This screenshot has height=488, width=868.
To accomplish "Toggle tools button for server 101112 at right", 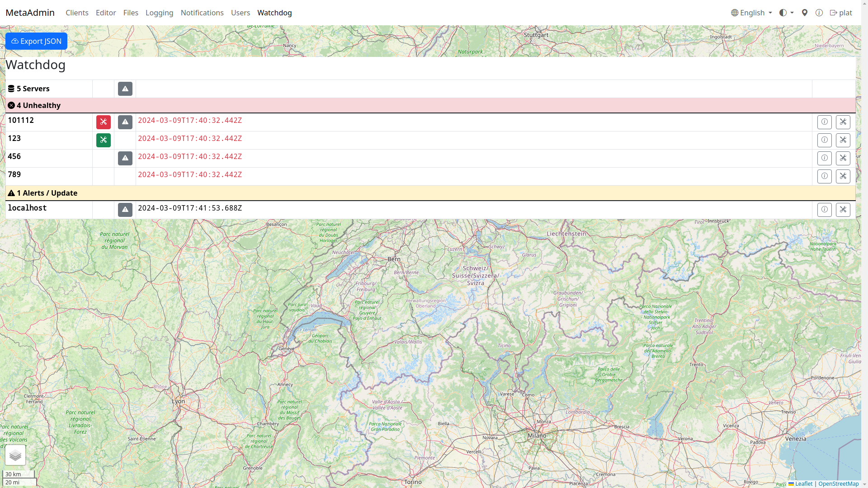I will (843, 122).
